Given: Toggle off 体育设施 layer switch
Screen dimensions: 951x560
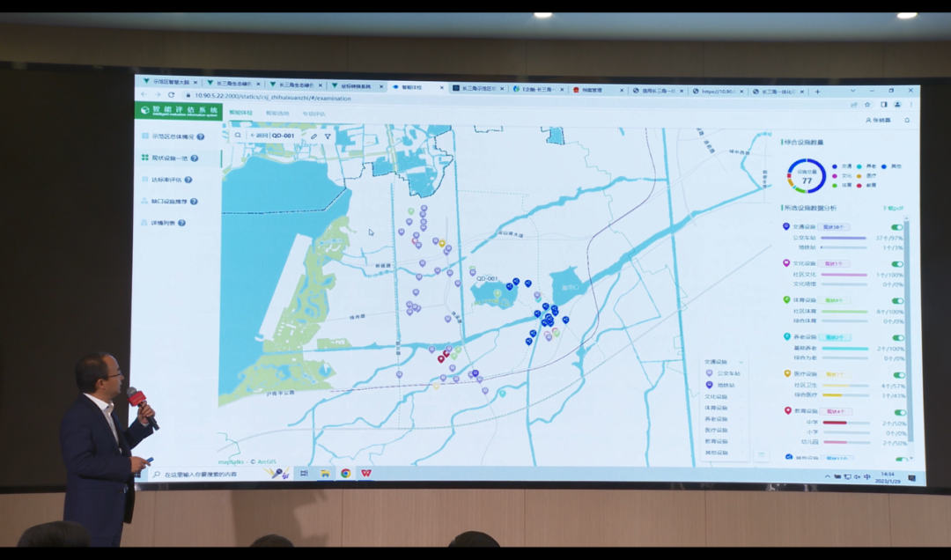Looking at the screenshot, I should tap(897, 301).
